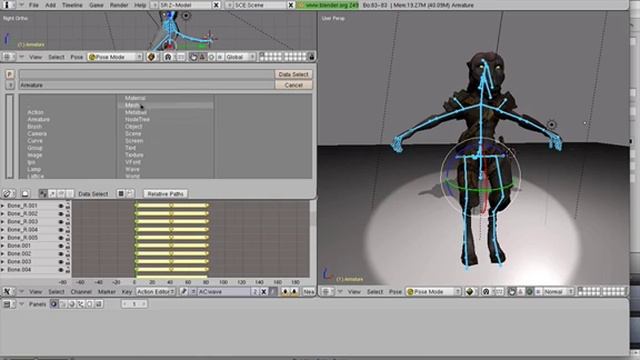Screen dimensions: 640x360
Task: Open Panels menu in buttons window
Action: coord(38,304)
